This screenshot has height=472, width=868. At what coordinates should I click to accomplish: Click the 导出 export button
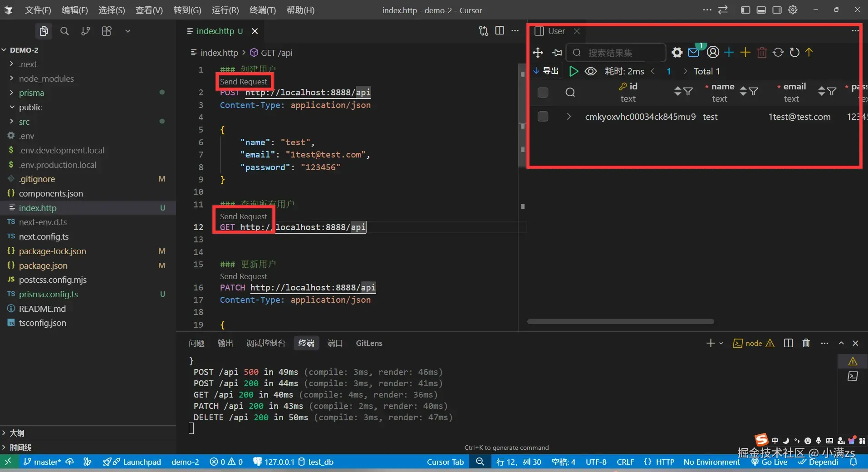click(546, 71)
